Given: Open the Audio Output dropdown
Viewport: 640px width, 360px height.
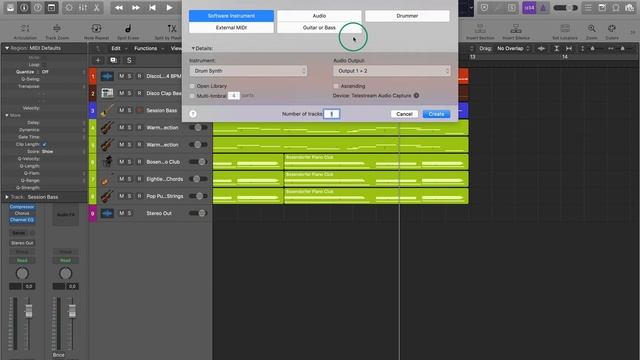Looking at the screenshot, I should point(392,71).
